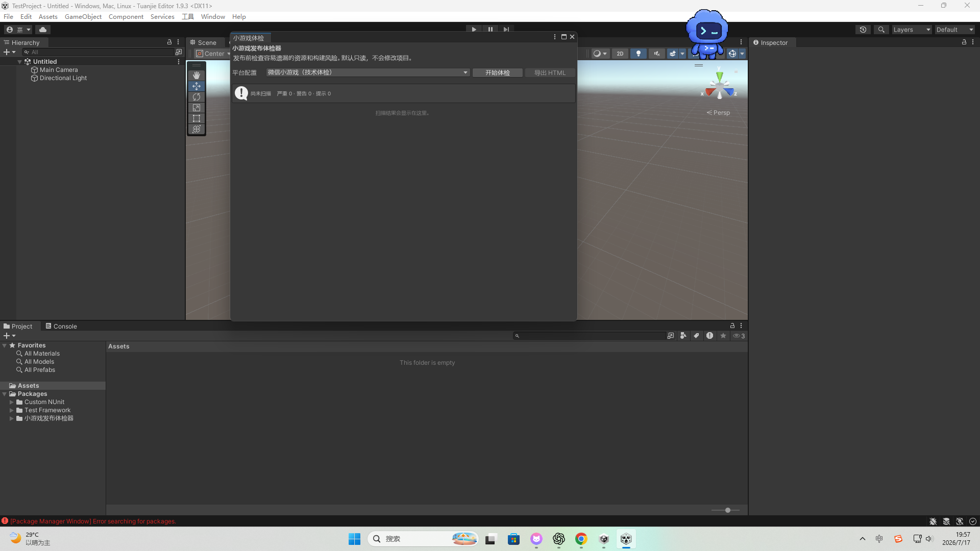Open global search magnifier in toolbar

coord(881,30)
